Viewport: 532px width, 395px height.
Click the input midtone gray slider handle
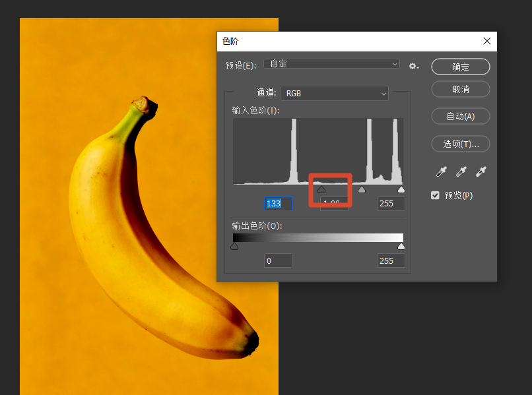pyautogui.click(x=362, y=189)
